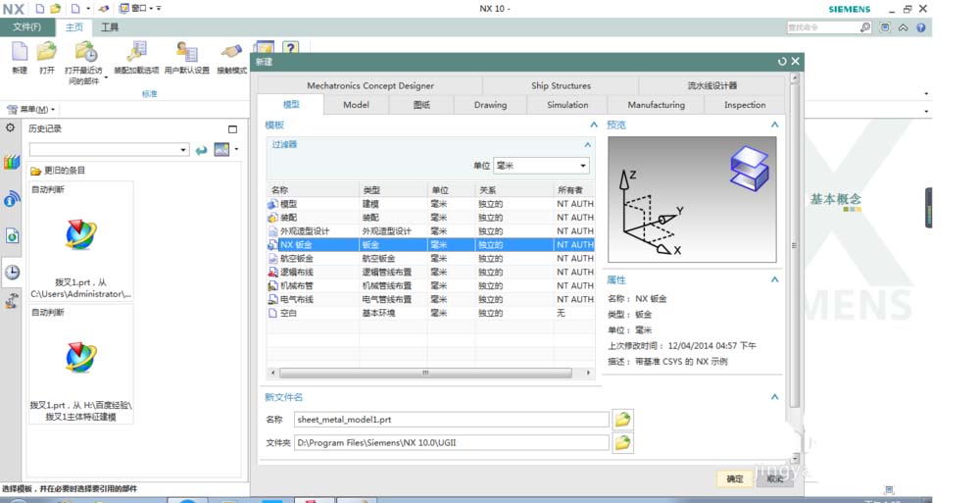Select the 装配 template row

tap(430, 218)
